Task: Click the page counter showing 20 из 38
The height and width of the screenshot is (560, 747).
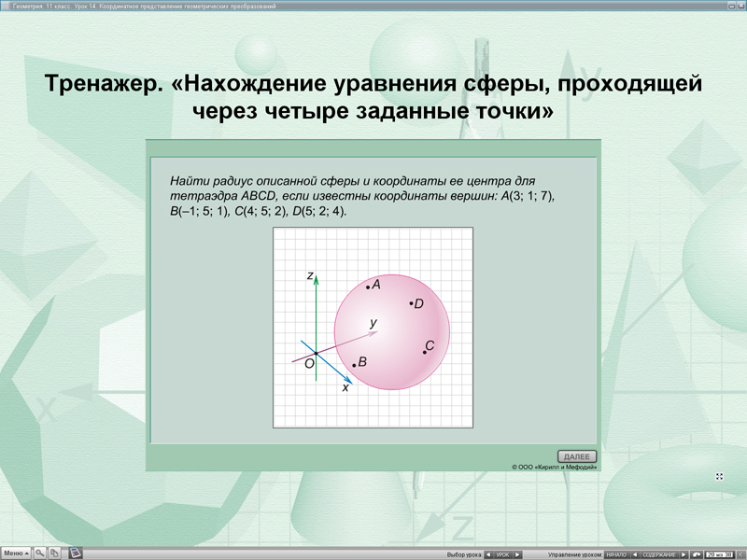Action: 720,553
